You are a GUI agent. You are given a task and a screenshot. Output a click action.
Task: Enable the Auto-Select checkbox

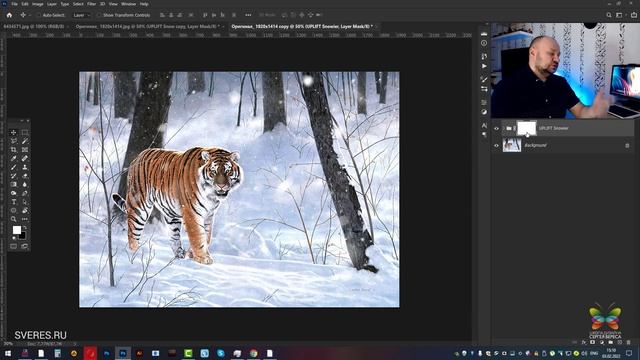(x=39, y=15)
